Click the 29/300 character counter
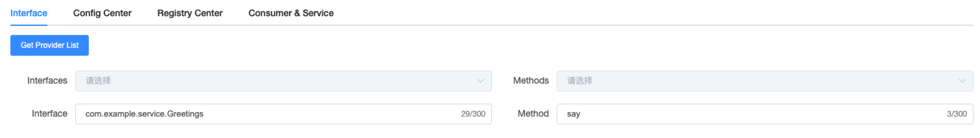The width and height of the screenshot is (980, 138). pyautogui.click(x=473, y=114)
